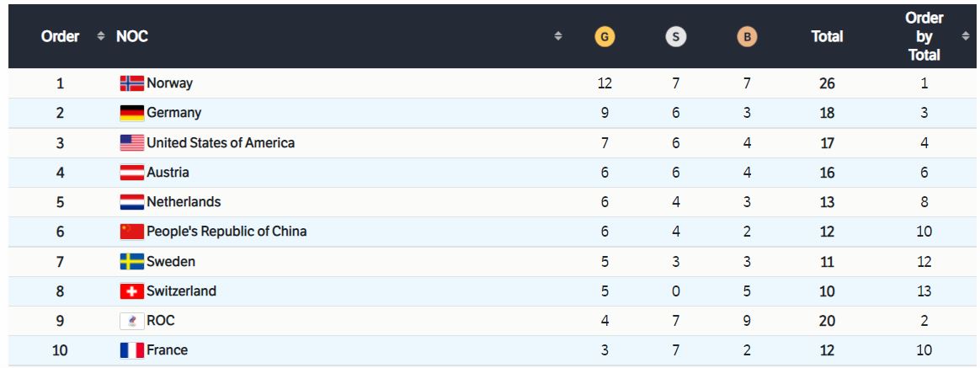
Task: Open the Norway country link
Action: click(169, 83)
